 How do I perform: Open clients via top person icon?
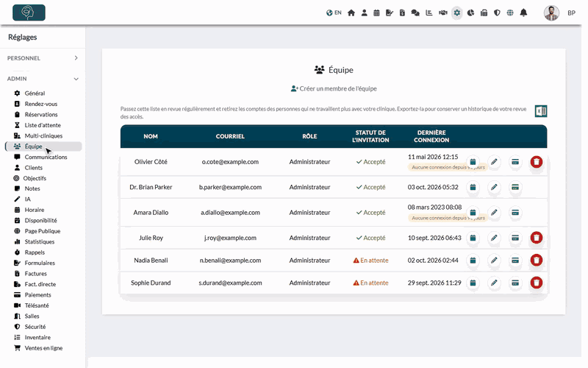364,13
